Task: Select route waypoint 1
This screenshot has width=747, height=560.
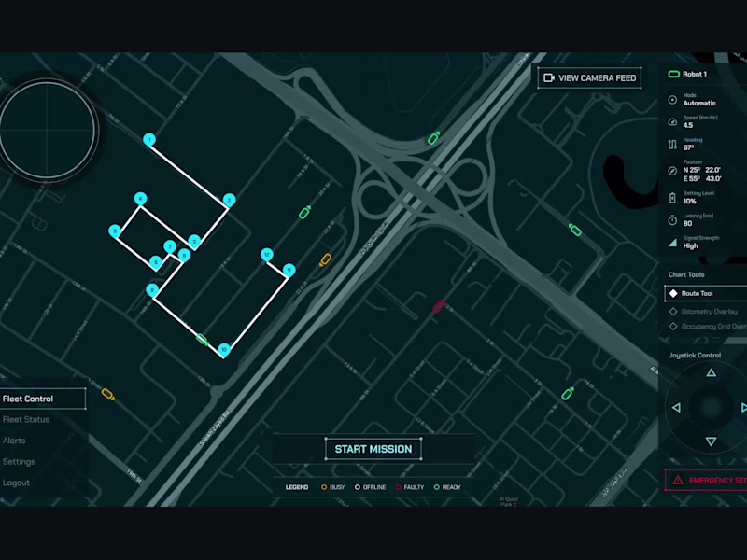Action: click(149, 139)
